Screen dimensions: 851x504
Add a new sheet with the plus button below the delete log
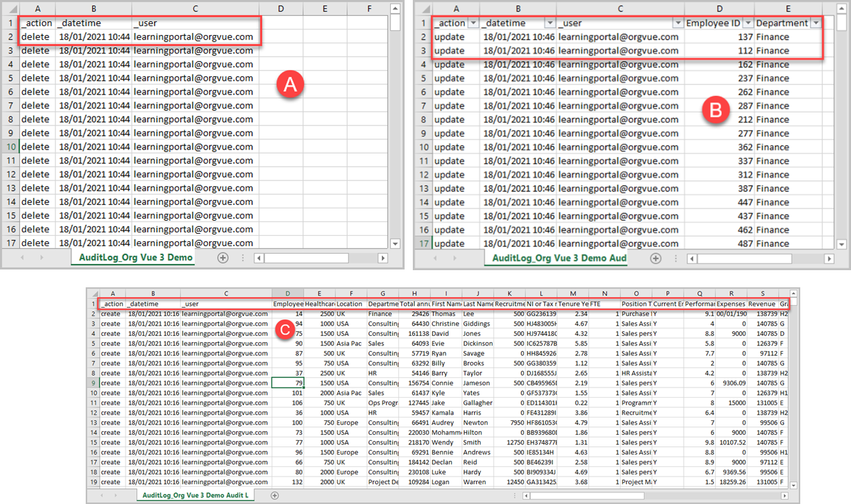click(223, 258)
